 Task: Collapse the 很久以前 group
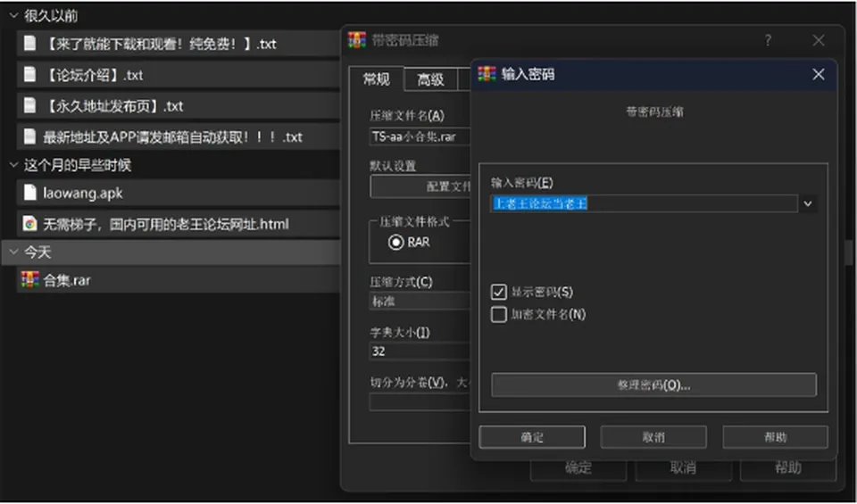pos(13,16)
